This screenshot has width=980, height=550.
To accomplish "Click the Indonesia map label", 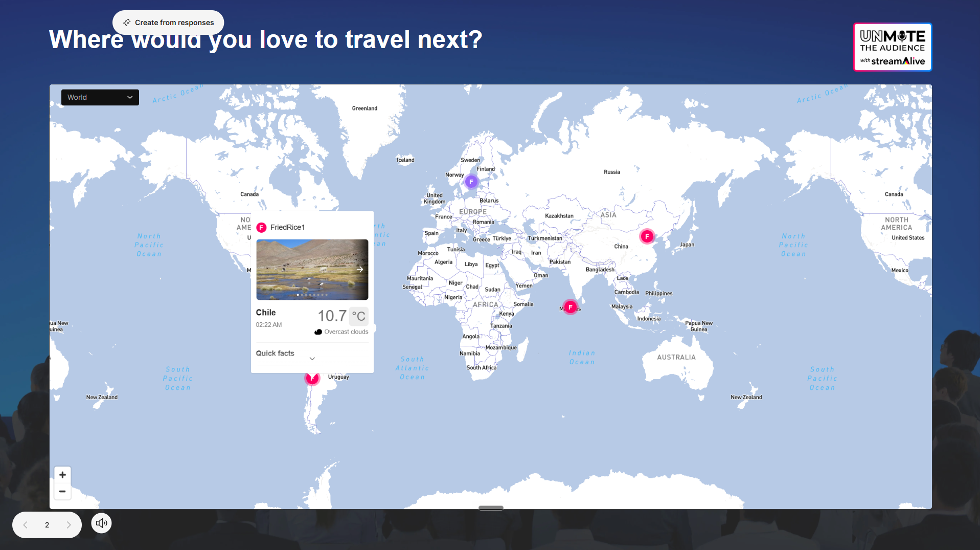I will (649, 319).
